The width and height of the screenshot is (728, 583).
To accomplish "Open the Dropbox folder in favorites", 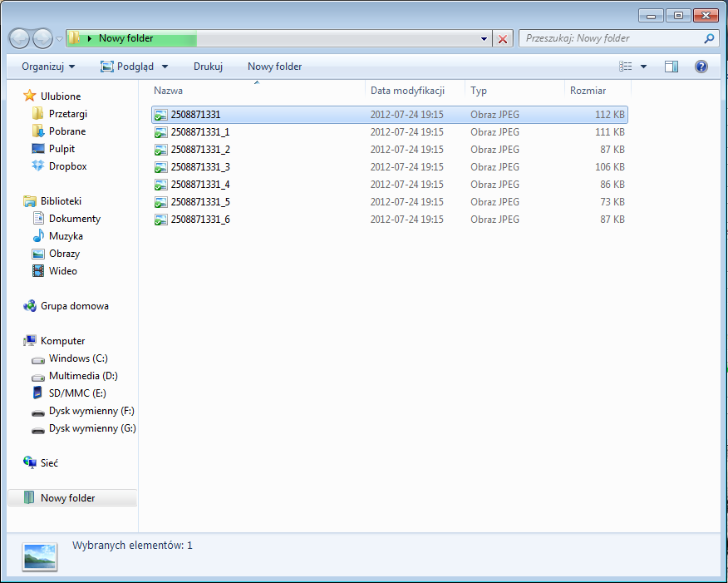I will click(x=68, y=166).
